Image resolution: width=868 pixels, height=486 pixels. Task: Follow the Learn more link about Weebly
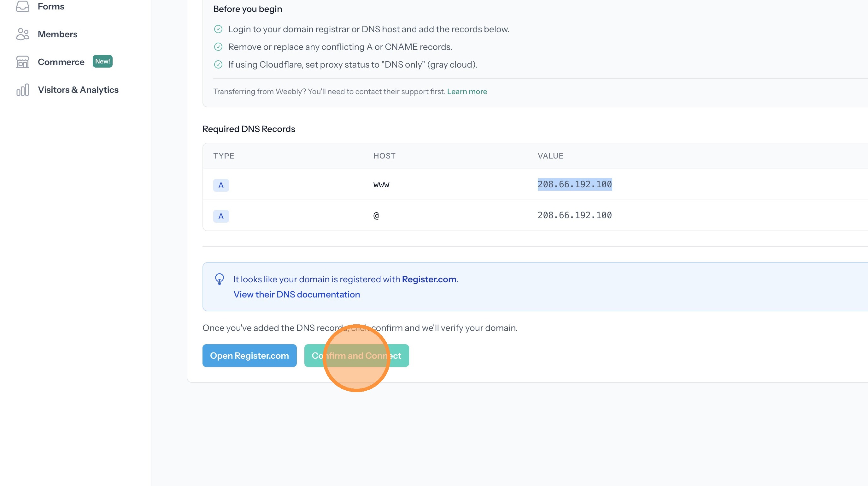click(467, 92)
